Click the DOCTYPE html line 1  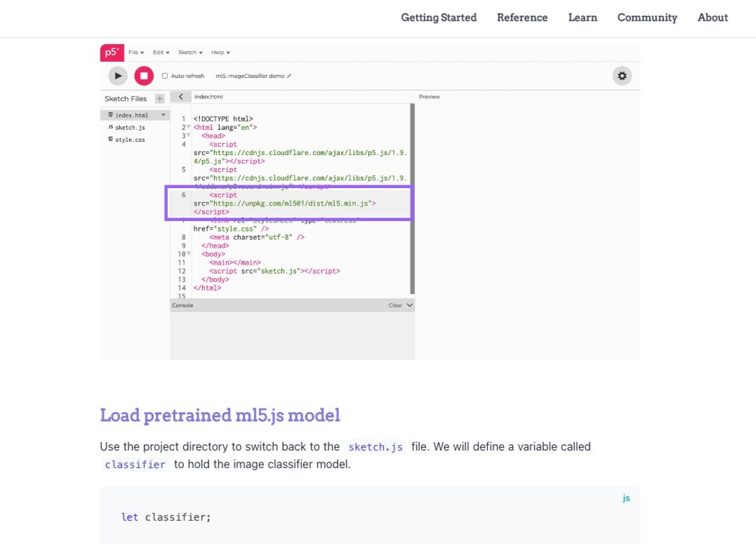[x=223, y=119]
